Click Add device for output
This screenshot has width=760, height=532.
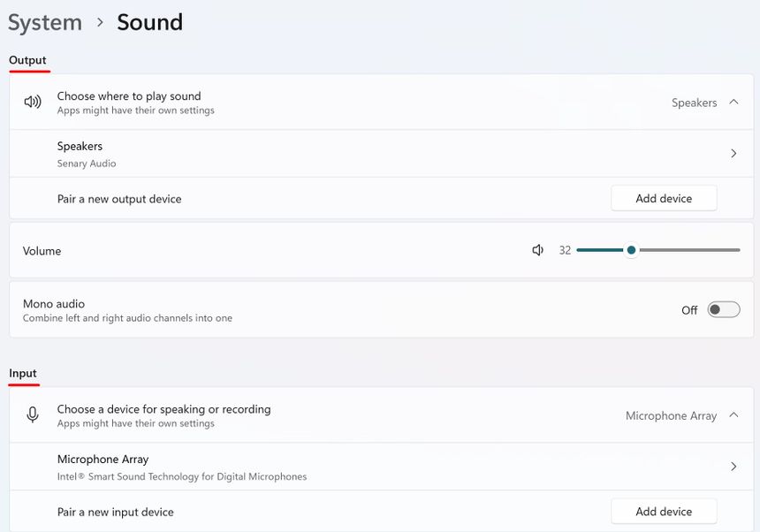pyautogui.click(x=664, y=199)
